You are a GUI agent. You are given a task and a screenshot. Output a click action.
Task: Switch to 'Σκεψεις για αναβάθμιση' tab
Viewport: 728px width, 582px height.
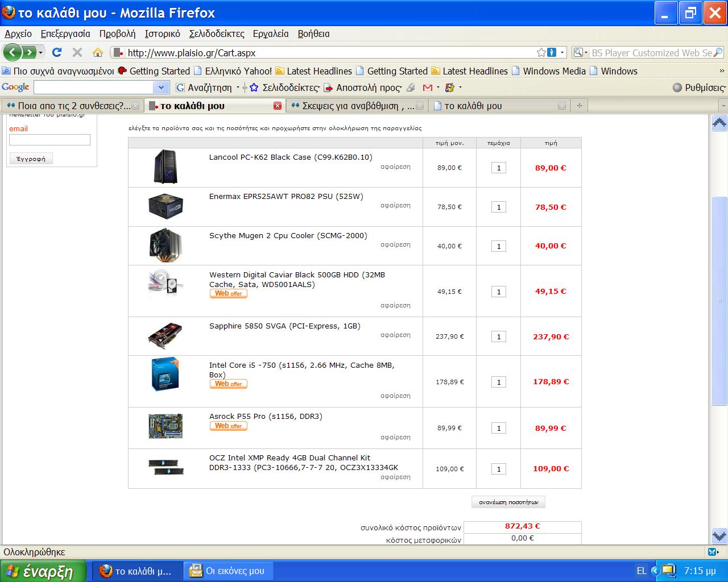tap(357, 106)
